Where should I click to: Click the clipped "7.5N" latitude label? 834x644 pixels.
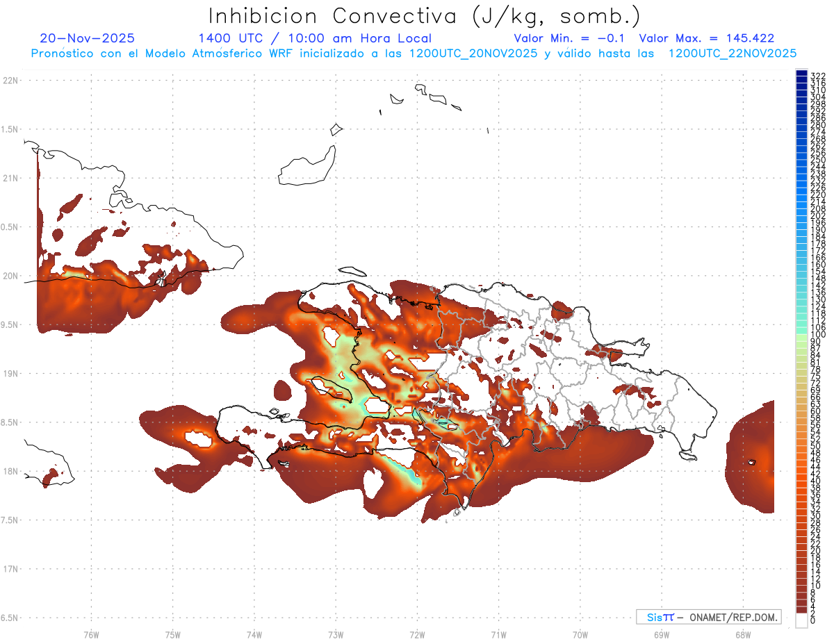pos(10,520)
